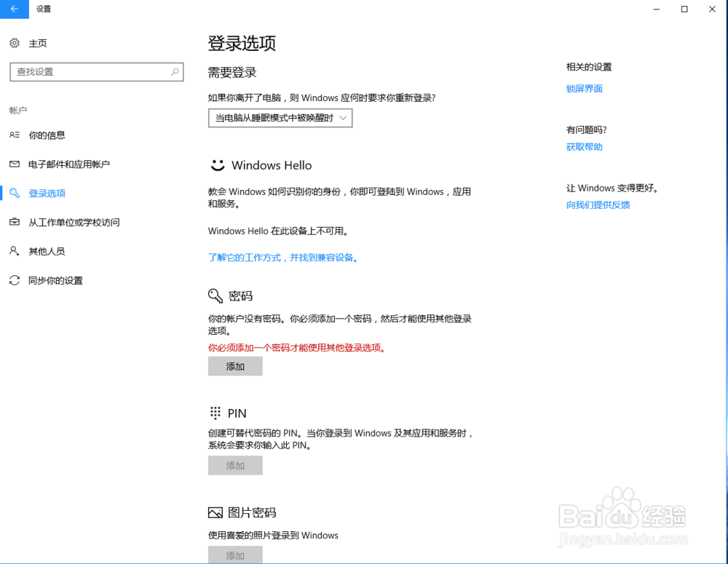Click the 需要登录 heading

coord(232,73)
